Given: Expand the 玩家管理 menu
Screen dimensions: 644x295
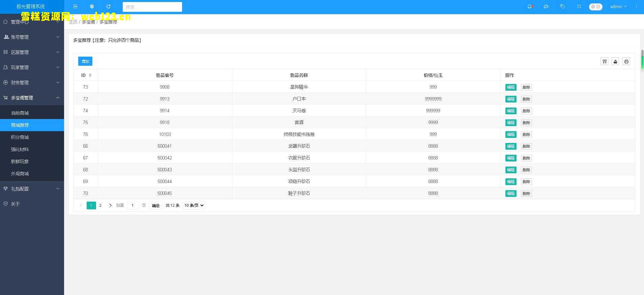Looking at the screenshot, I should pos(32,67).
